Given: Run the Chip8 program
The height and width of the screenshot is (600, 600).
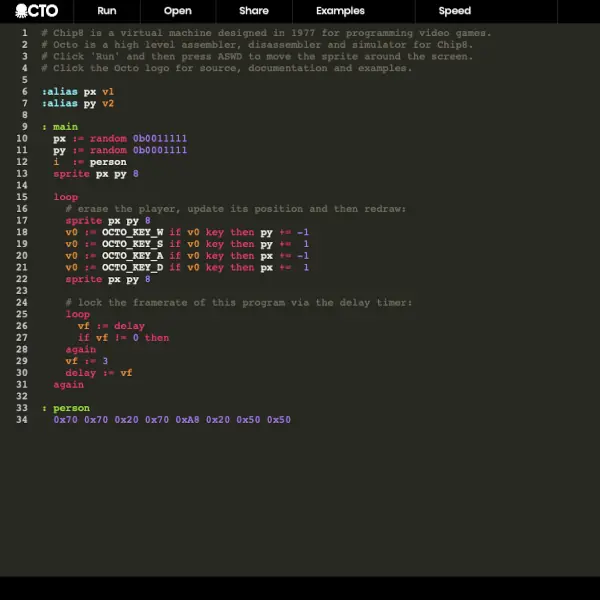Looking at the screenshot, I should click(106, 11).
